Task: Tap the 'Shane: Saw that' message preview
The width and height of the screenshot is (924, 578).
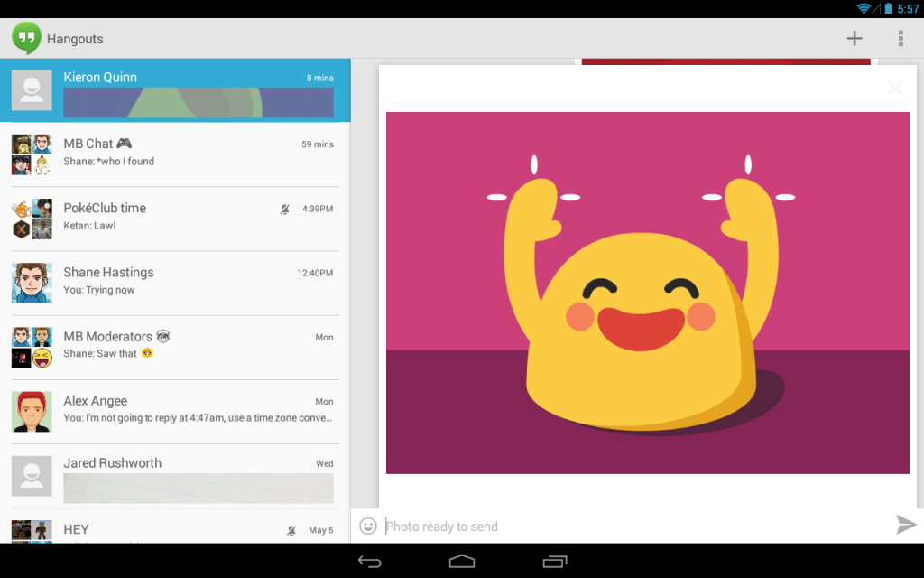Action: (108, 353)
